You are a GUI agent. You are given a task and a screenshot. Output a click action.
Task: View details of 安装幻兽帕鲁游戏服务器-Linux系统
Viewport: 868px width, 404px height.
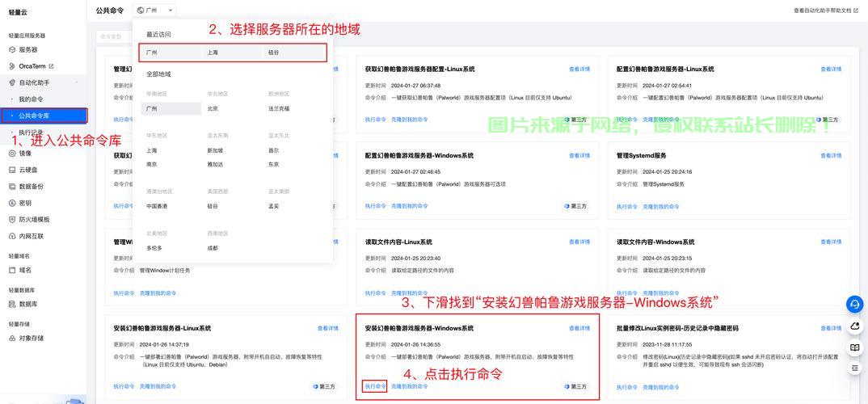click(327, 328)
